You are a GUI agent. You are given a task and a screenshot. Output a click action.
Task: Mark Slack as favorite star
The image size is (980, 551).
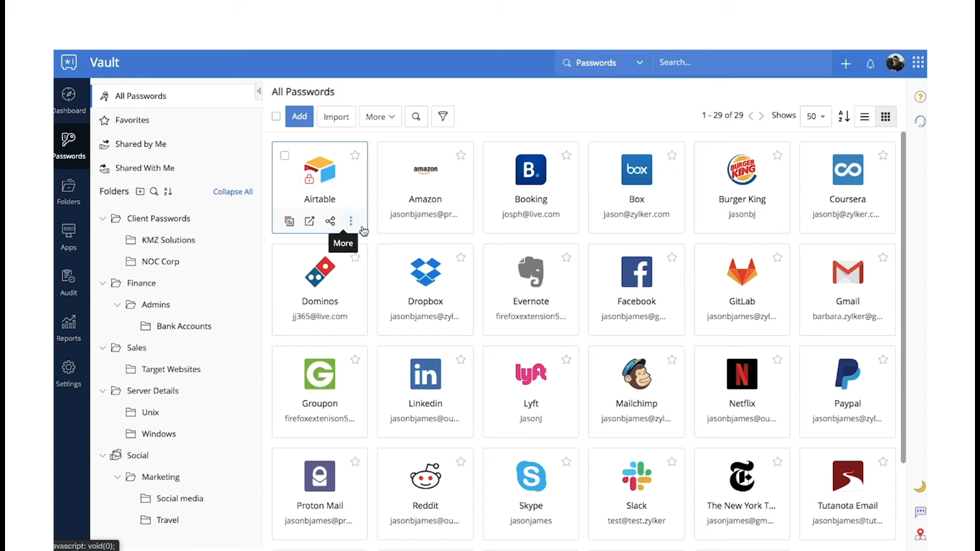[x=672, y=462]
